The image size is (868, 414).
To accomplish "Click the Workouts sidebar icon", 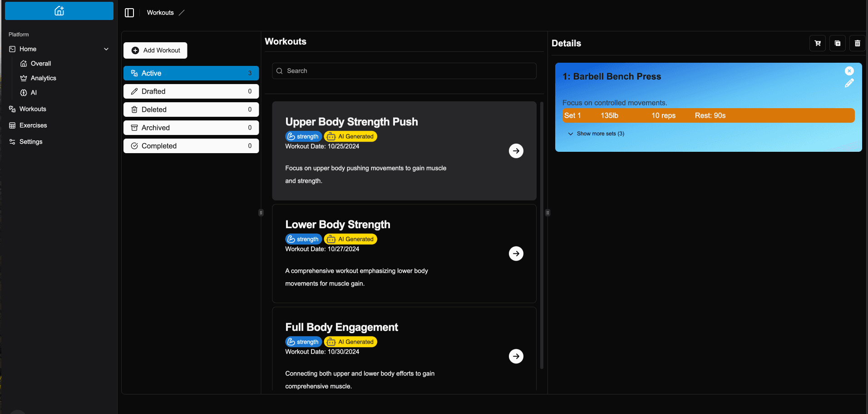I will (x=12, y=109).
